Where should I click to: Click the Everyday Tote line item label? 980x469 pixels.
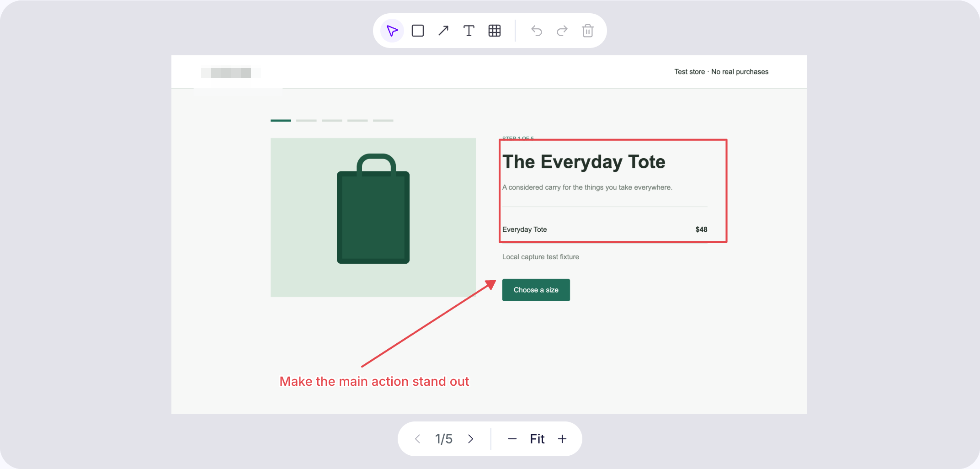pyautogui.click(x=524, y=229)
